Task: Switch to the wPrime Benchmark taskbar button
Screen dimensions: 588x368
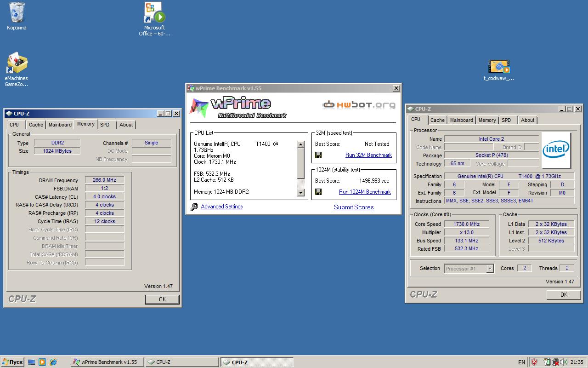Action: tap(107, 362)
